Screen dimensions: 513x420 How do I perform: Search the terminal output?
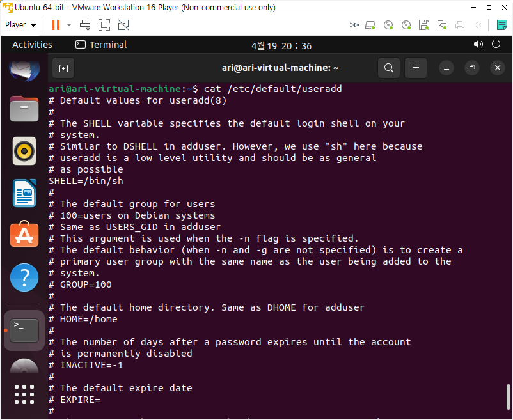click(x=388, y=68)
